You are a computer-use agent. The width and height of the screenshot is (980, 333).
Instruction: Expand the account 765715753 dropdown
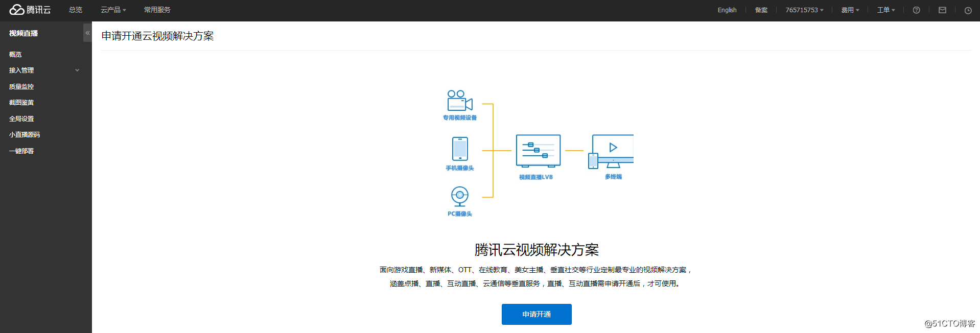(804, 10)
